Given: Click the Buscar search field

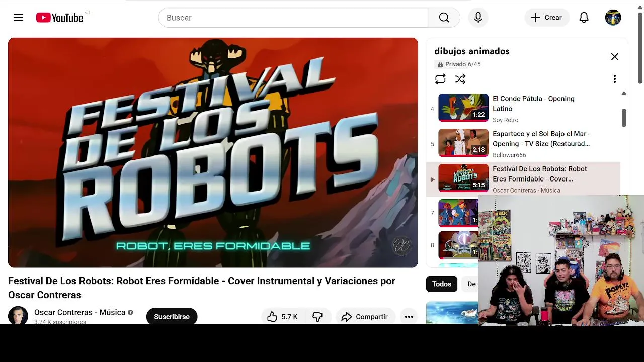Looking at the screenshot, I should point(293,18).
